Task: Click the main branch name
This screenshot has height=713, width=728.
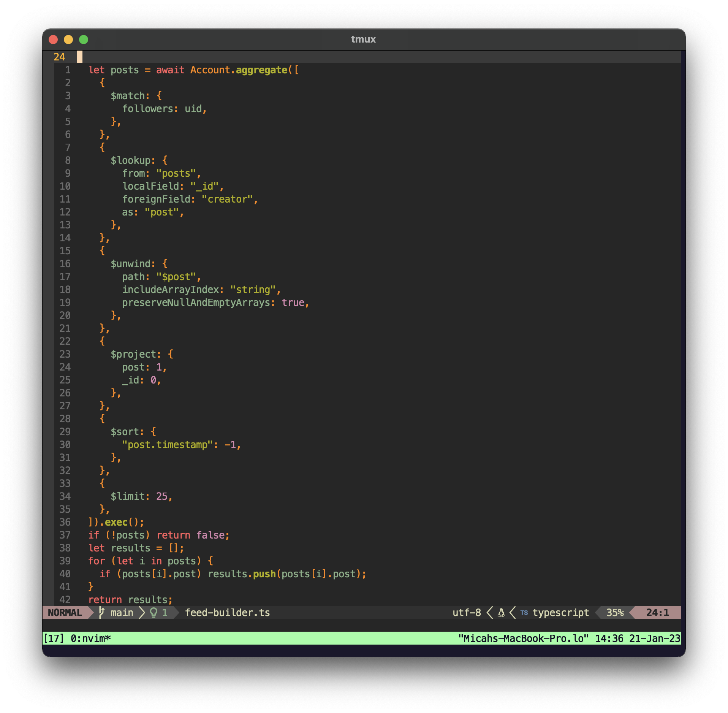Action: tap(122, 612)
